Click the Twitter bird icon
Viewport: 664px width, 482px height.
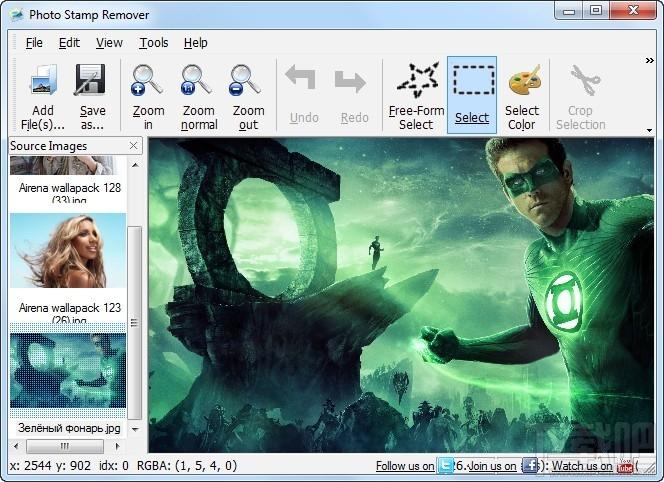pos(446,465)
